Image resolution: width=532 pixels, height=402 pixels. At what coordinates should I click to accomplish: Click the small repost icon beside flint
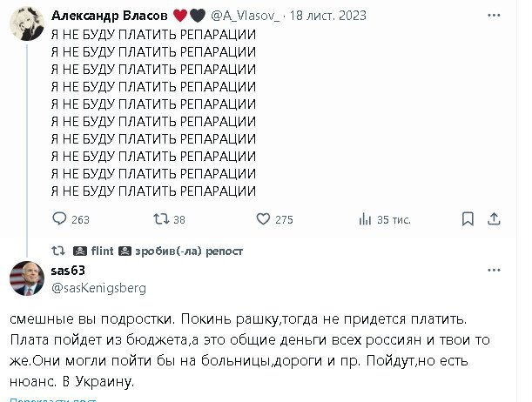[x=58, y=251]
